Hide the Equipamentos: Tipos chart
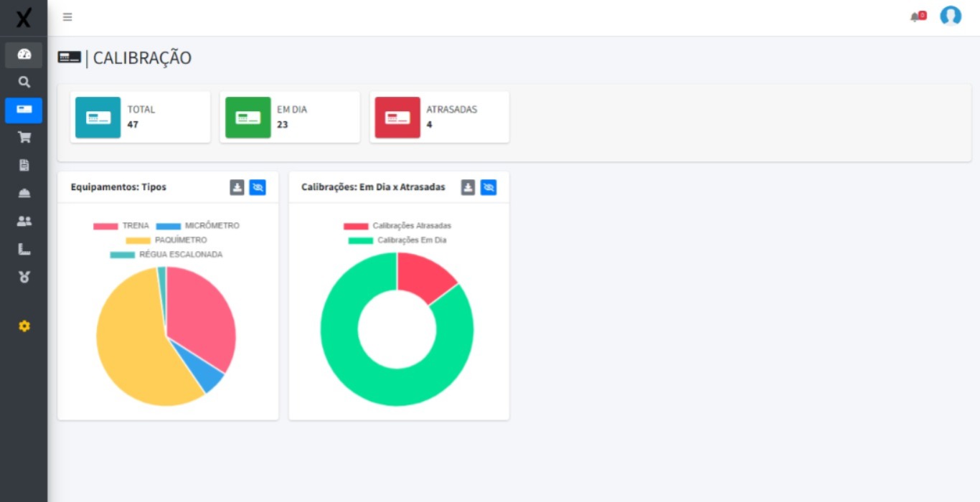Screen dimensions: 980x502 point(258,187)
